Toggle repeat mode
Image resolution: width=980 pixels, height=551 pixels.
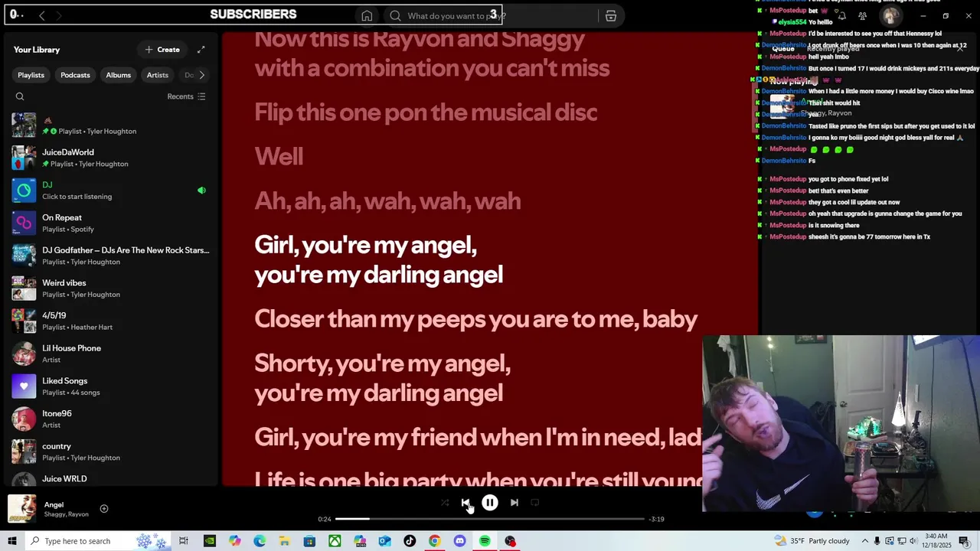click(535, 503)
